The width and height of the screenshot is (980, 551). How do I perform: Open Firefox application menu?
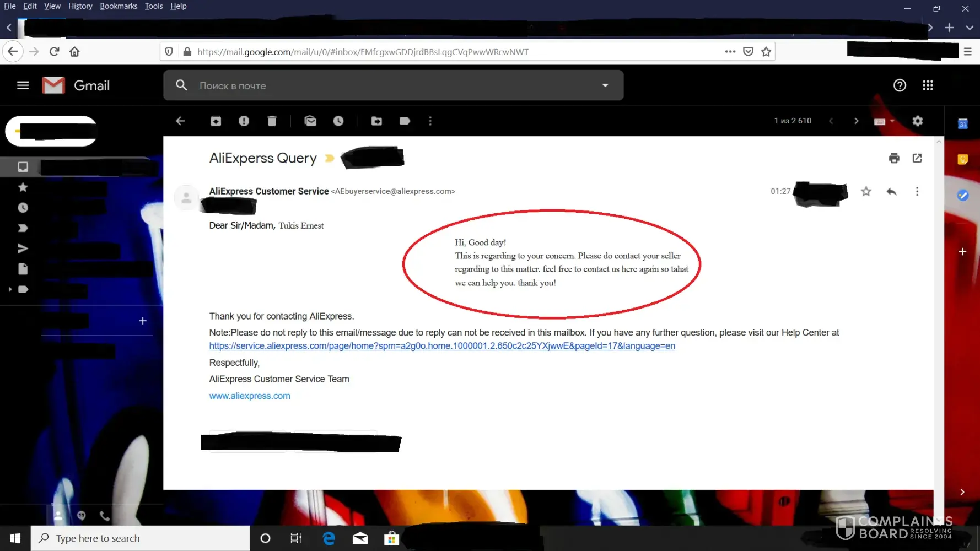(x=968, y=51)
